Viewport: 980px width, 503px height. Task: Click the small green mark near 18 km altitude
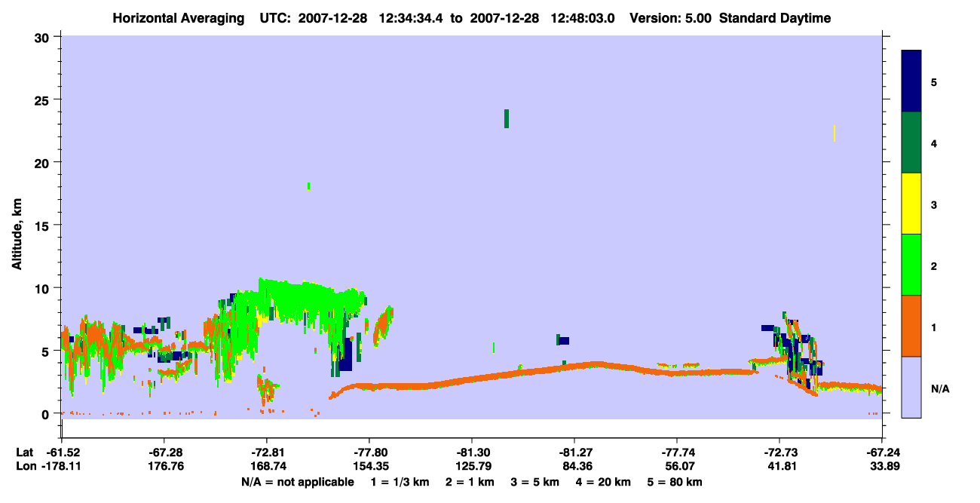(309, 186)
